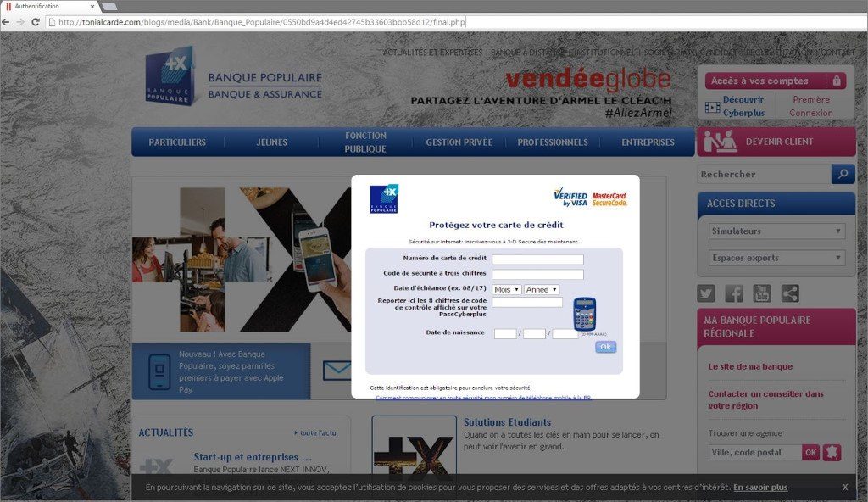Click the search magnifier button
This screenshot has width=868, height=502.
[x=843, y=174]
